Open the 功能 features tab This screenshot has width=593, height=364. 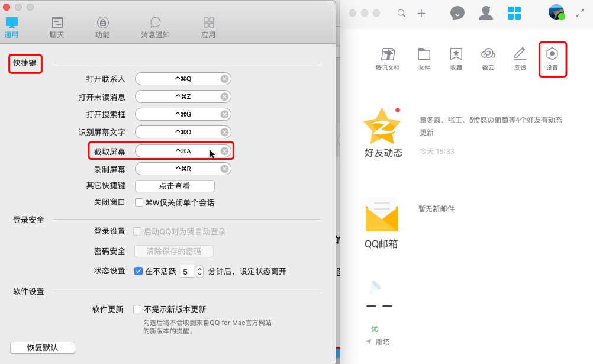(x=102, y=28)
